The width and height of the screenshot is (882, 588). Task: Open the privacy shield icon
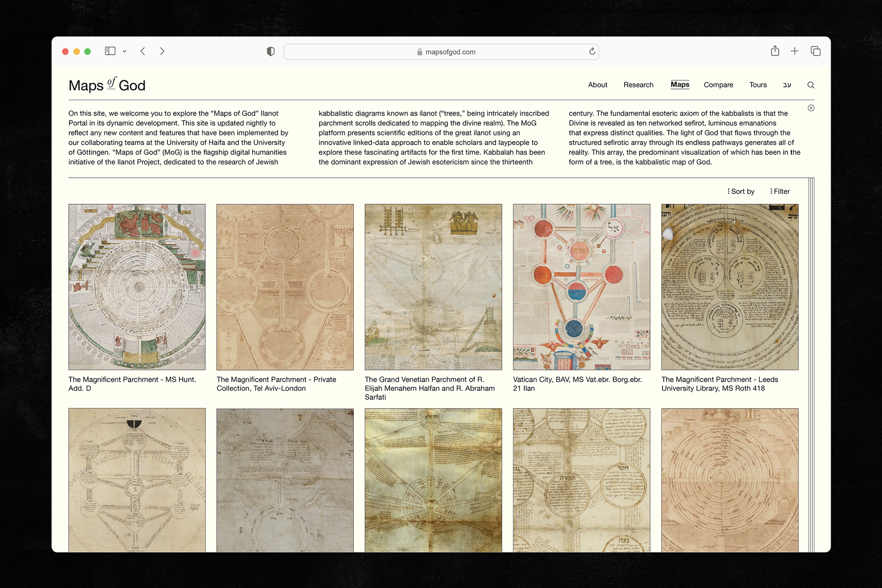270,51
